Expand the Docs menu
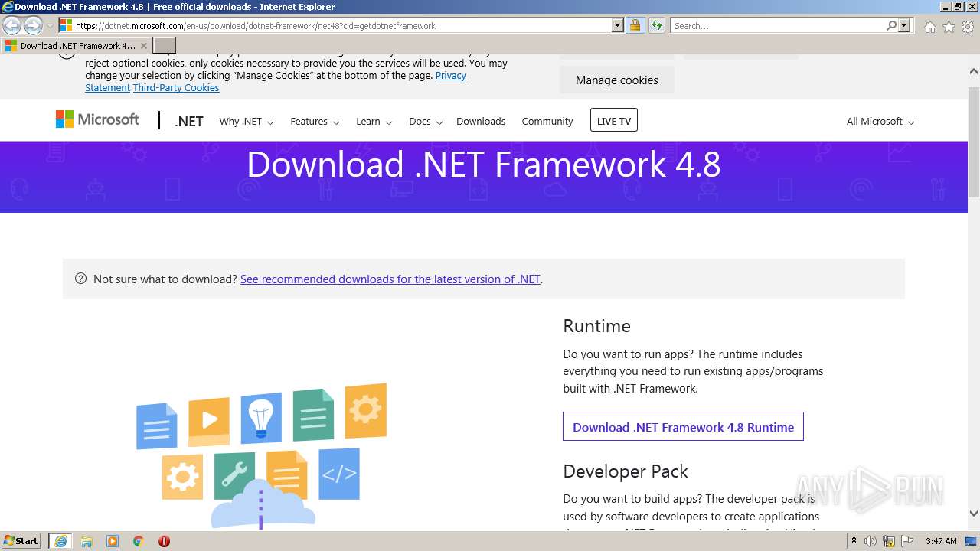The width and height of the screenshot is (980, 551). (426, 121)
